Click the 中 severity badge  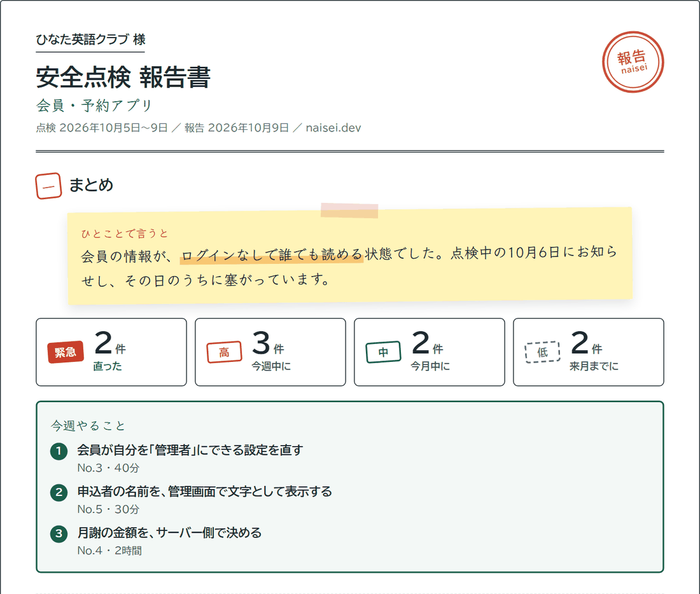[x=383, y=352]
